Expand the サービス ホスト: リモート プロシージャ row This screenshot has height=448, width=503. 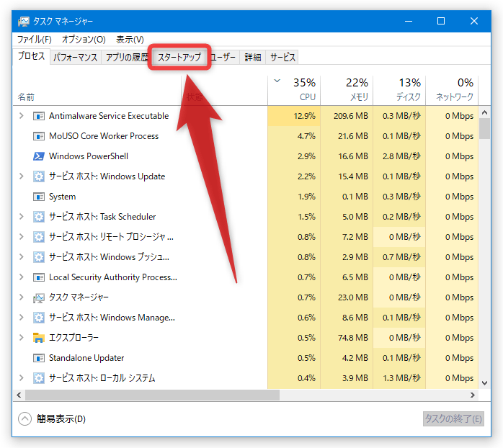pos(21,237)
